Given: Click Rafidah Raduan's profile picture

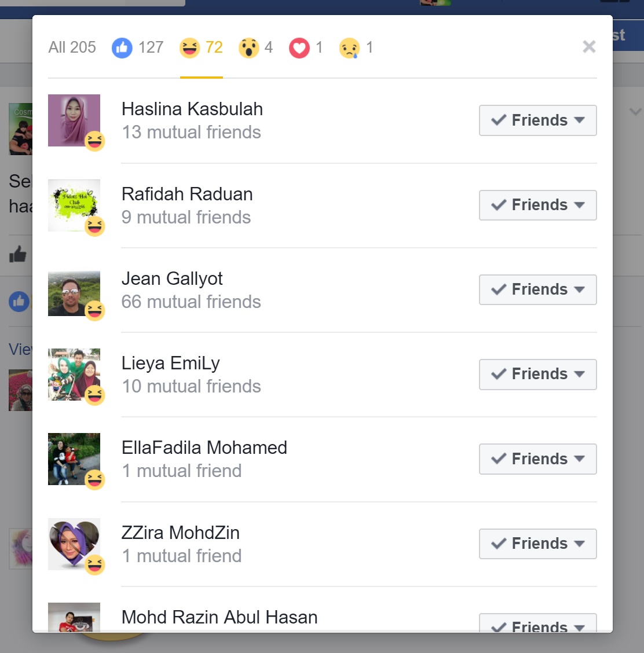Looking at the screenshot, I should point(74,206).
